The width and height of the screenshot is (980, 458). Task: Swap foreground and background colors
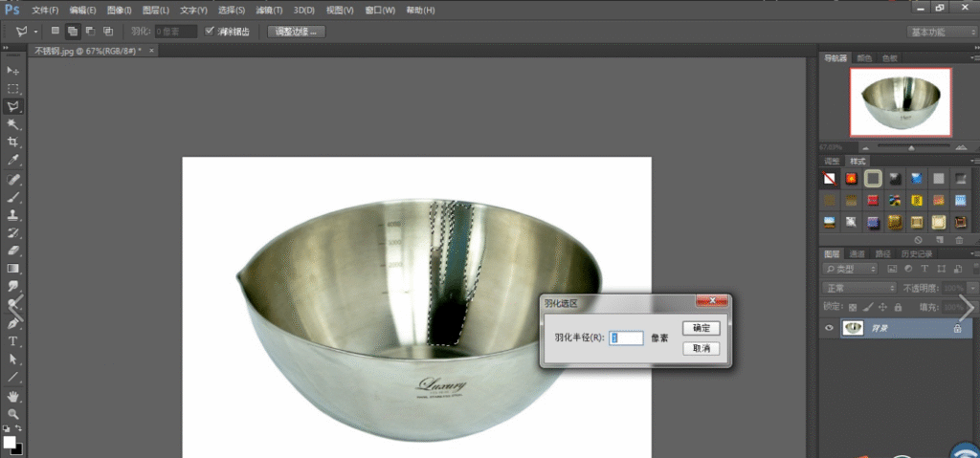(x=19, y=428)
